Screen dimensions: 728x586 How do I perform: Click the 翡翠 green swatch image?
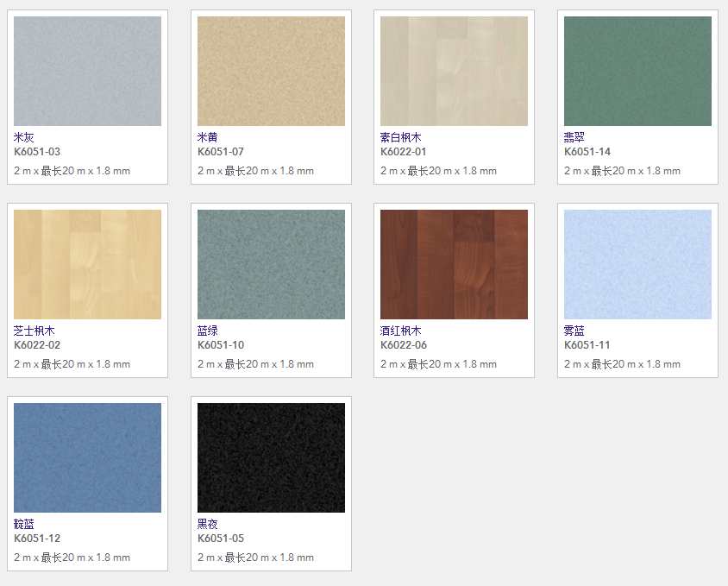pyautogui.click(x=637, y=71)
